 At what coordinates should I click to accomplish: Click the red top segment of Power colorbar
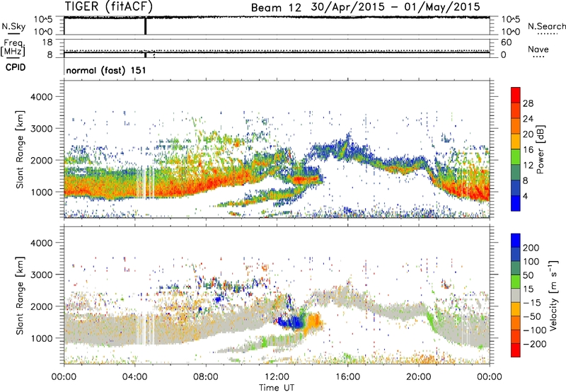[516, 95]
